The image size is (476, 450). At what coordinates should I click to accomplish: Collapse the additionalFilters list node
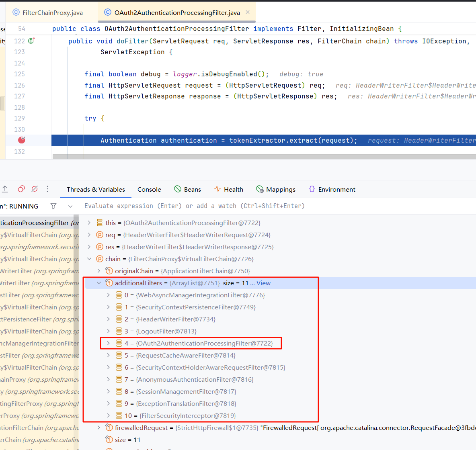[x=98, y=283]
